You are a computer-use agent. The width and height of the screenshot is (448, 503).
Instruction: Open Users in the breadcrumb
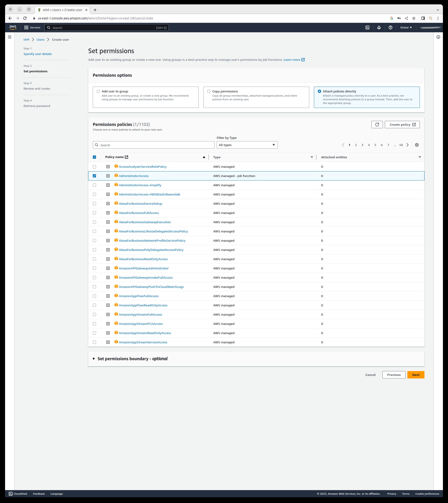41,40
